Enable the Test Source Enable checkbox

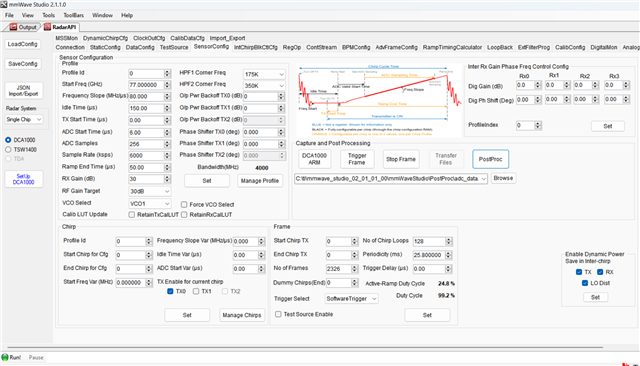pyautogui.click(x=278, y=314)
